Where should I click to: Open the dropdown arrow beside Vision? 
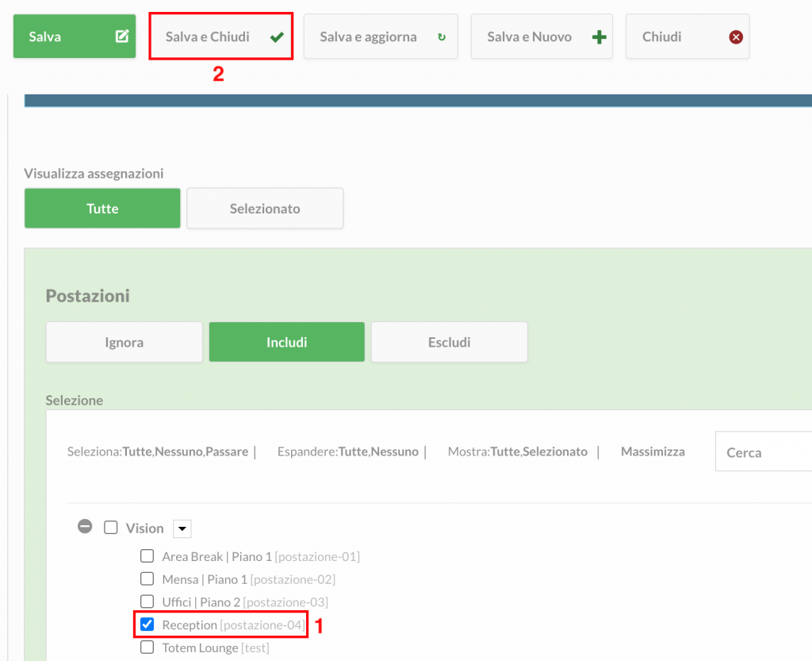(182, 529)
